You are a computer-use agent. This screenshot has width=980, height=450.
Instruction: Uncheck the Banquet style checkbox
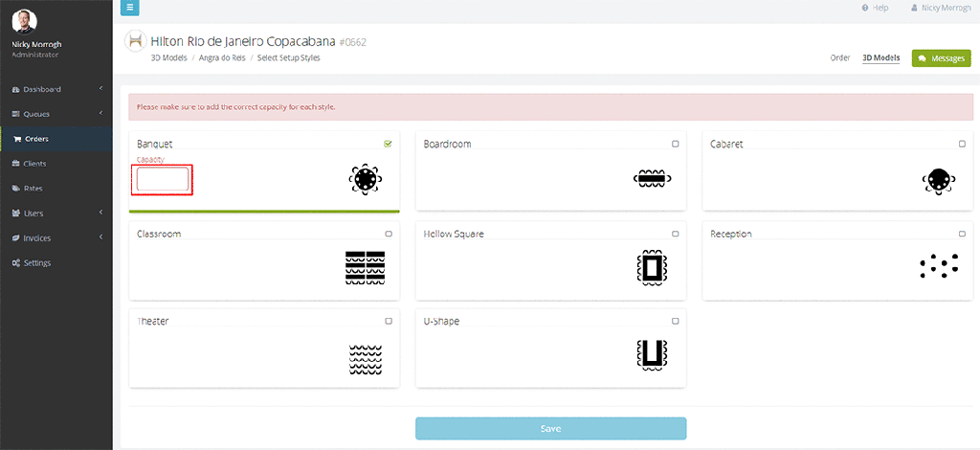[389, 144]
